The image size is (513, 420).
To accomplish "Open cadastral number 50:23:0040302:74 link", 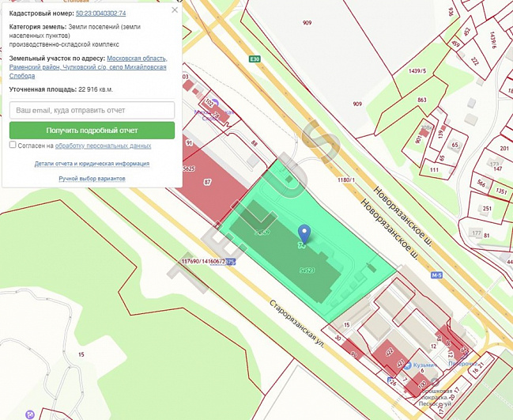I will pyautogui.click(x=100, y=13).
